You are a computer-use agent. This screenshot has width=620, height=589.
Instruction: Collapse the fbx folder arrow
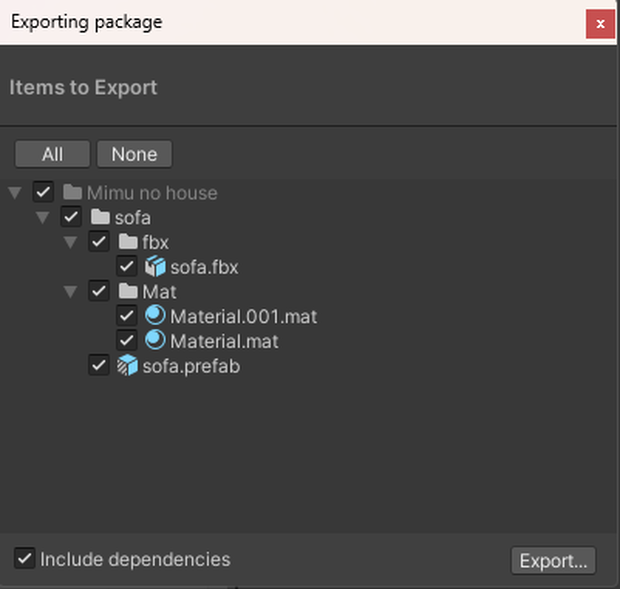(70, 242)
